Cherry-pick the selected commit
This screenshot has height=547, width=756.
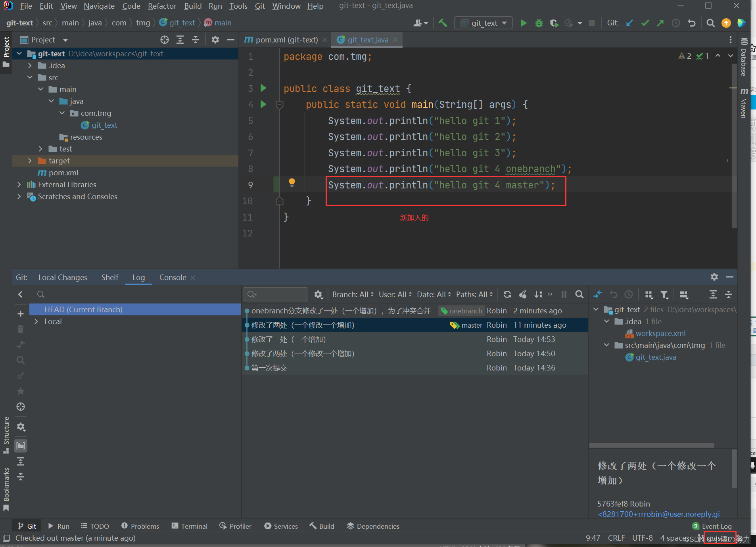[x=523, y=294]
